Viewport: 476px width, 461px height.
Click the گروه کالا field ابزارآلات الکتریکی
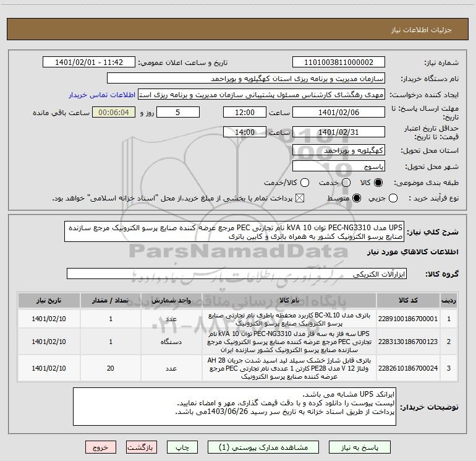(237, 274)
